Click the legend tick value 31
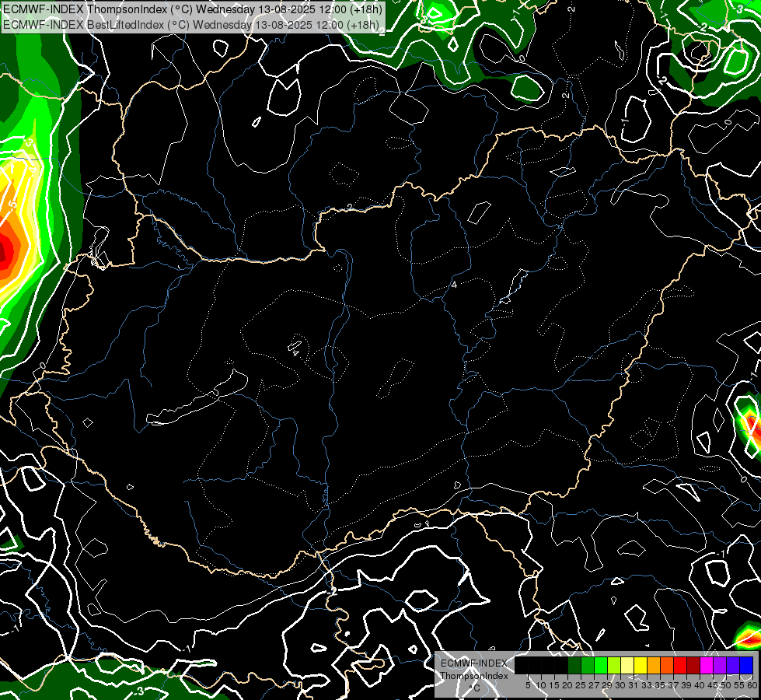The height and width of the screenshot is (700, 761). (x=634, y=685)
